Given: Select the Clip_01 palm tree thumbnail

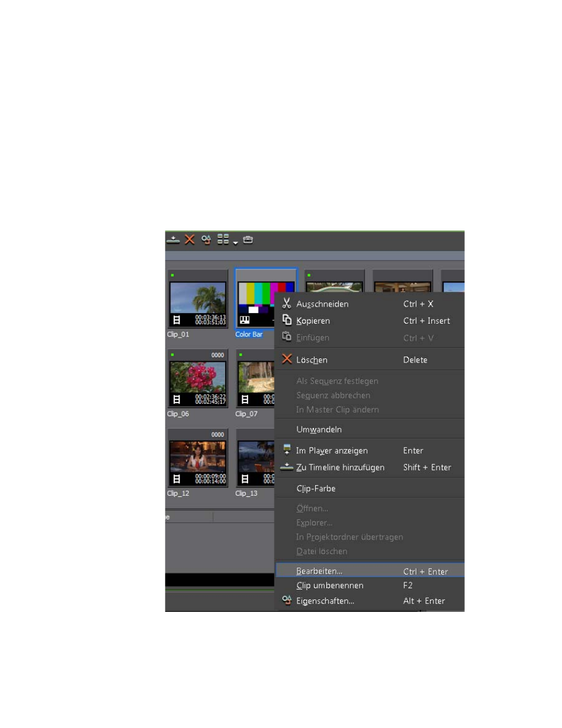Looking at the screenshot, I should (x=198, y=298).
